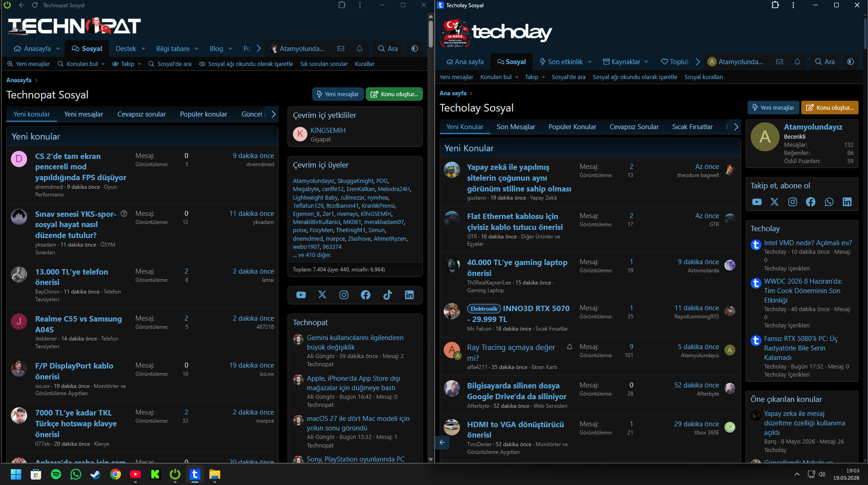Toggle dark/light theme in Techolay navbar
The width and height of the screenshot is (868, 485).
click(850, 62)
